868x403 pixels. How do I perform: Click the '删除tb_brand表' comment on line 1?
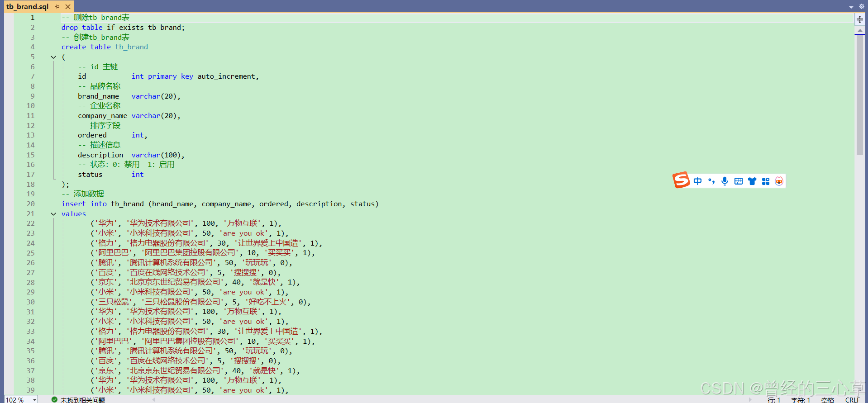coord(102,18)
